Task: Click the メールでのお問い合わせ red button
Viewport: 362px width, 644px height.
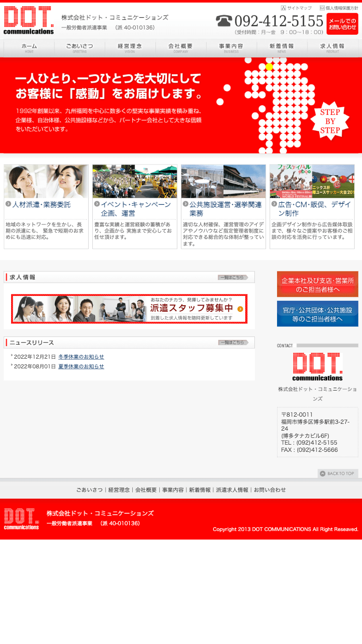Action: (342, 24)
